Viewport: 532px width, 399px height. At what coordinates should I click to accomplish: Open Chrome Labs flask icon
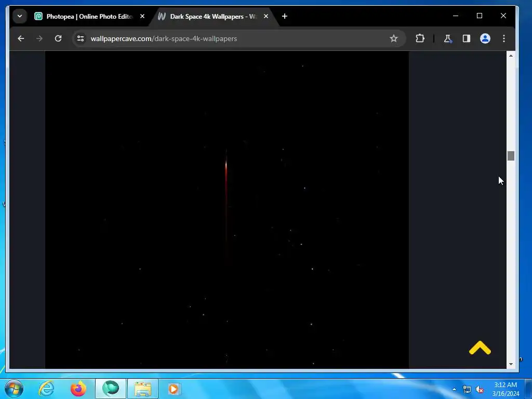pos(448,38)
